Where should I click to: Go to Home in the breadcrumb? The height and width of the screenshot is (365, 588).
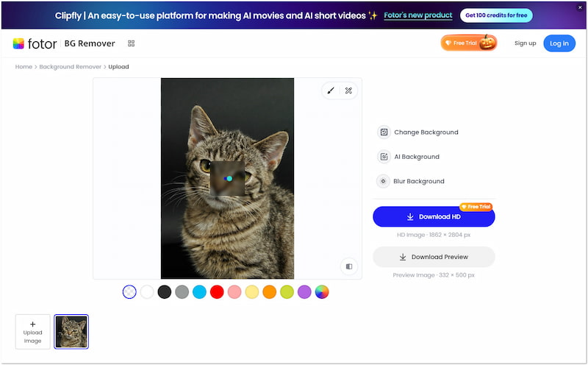tap(24, 67)
